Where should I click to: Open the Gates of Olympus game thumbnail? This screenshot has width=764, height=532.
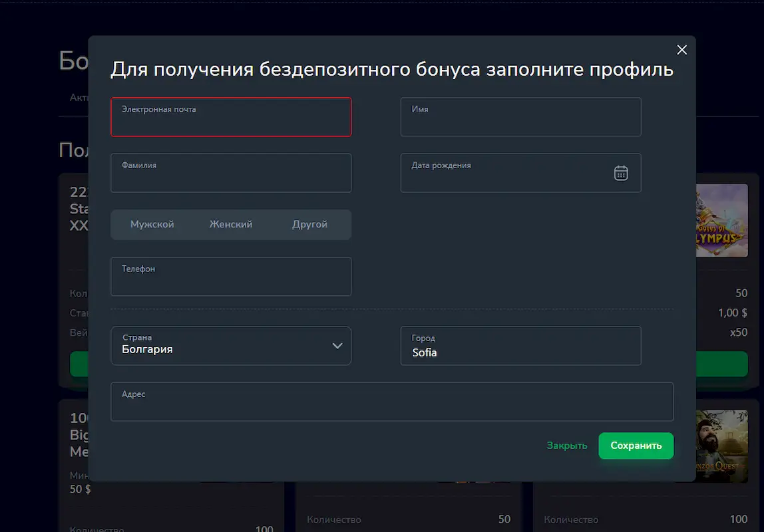click(722, 221)
